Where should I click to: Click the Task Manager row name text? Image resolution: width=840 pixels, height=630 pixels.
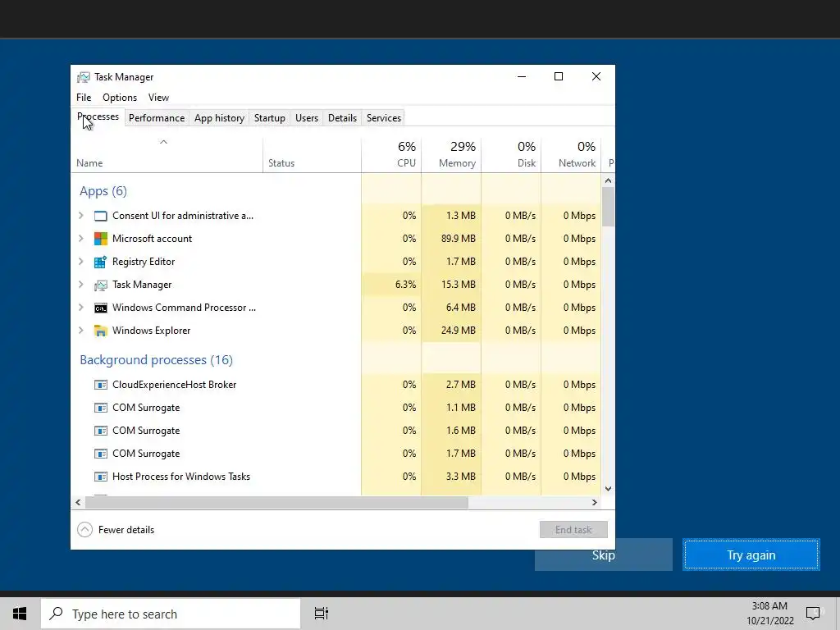point(142,285)
